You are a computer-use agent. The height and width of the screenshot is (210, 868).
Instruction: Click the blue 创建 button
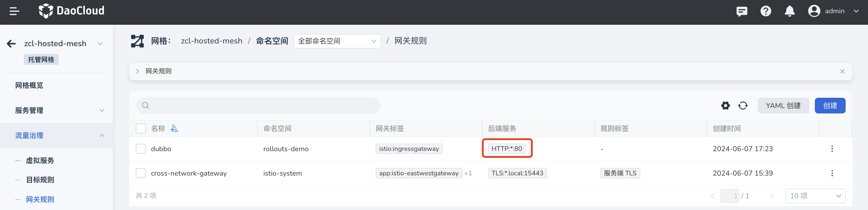click(830, 106)
